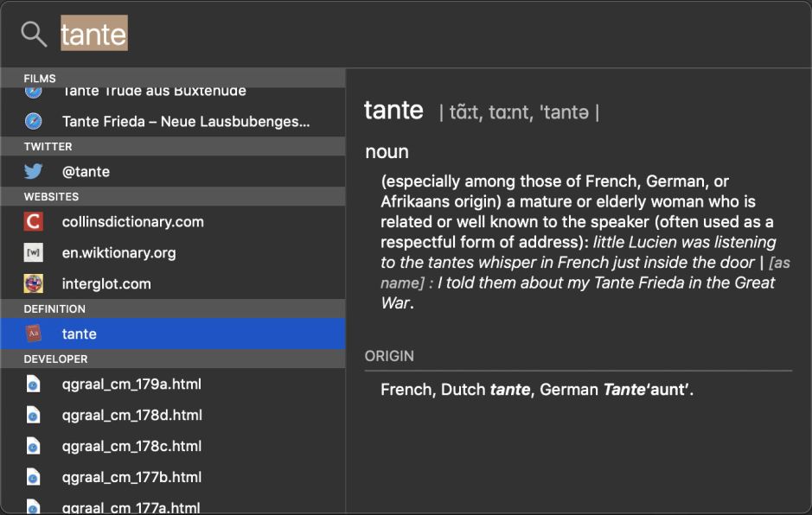Open the qgraal_cm_177b.html developer file

tap(131, 477)
